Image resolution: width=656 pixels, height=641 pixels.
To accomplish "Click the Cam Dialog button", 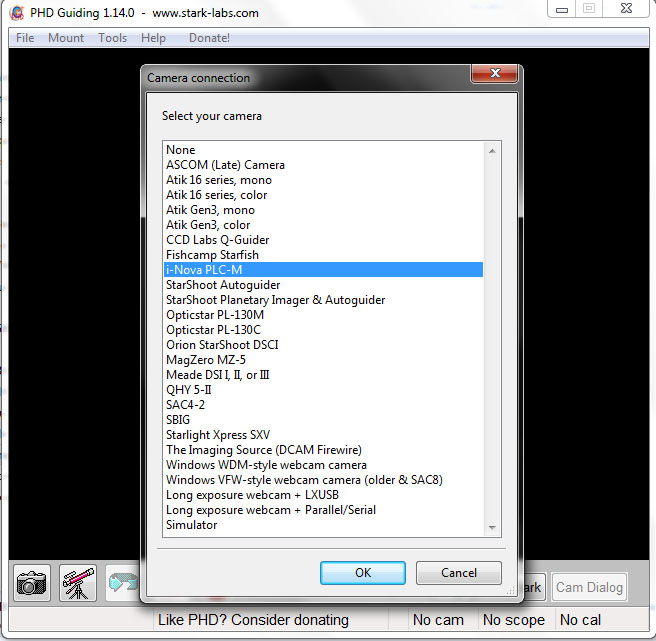I will click(589, 587).
